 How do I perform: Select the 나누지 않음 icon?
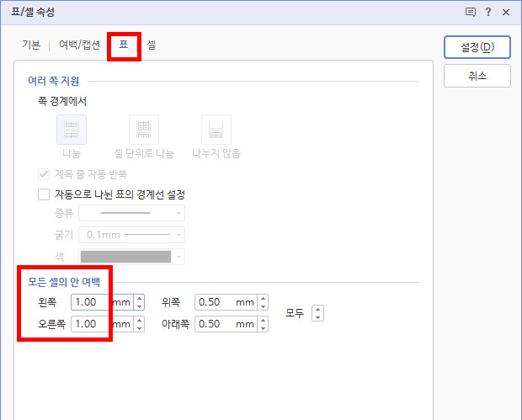tap(216, 130)
